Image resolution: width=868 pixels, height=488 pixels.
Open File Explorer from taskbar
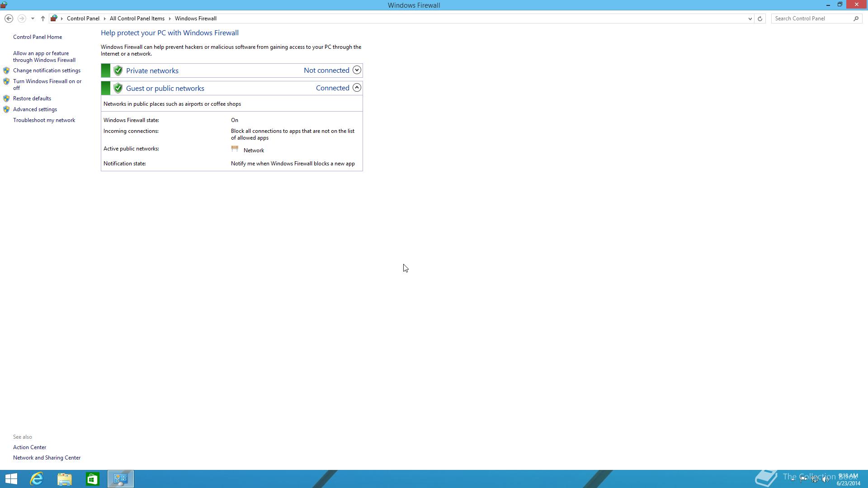(x=65, y=479)
